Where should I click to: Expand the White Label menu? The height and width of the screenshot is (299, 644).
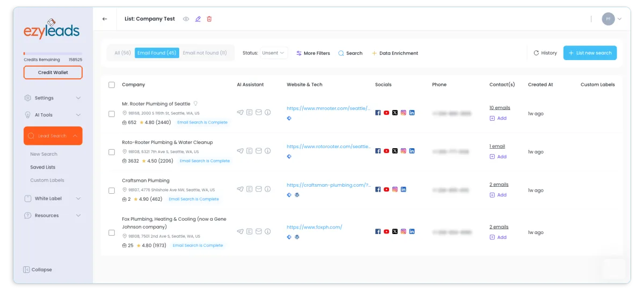pos(53,199)
